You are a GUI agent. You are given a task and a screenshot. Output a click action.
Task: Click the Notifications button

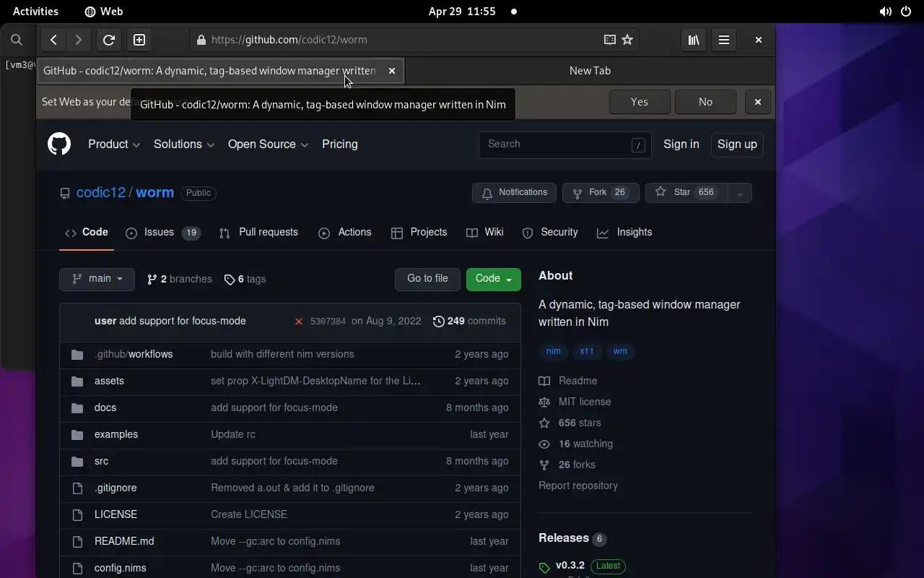pyautogui.click(x=514, y=193)
